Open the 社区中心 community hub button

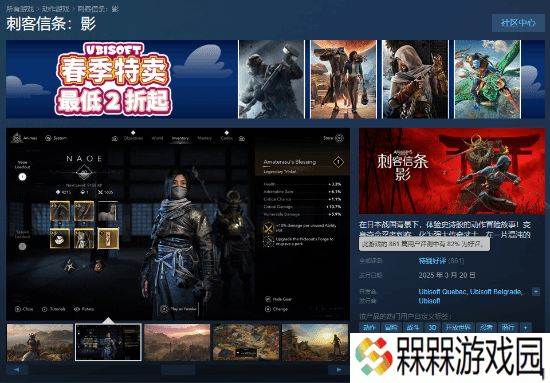tap(518, 23)
